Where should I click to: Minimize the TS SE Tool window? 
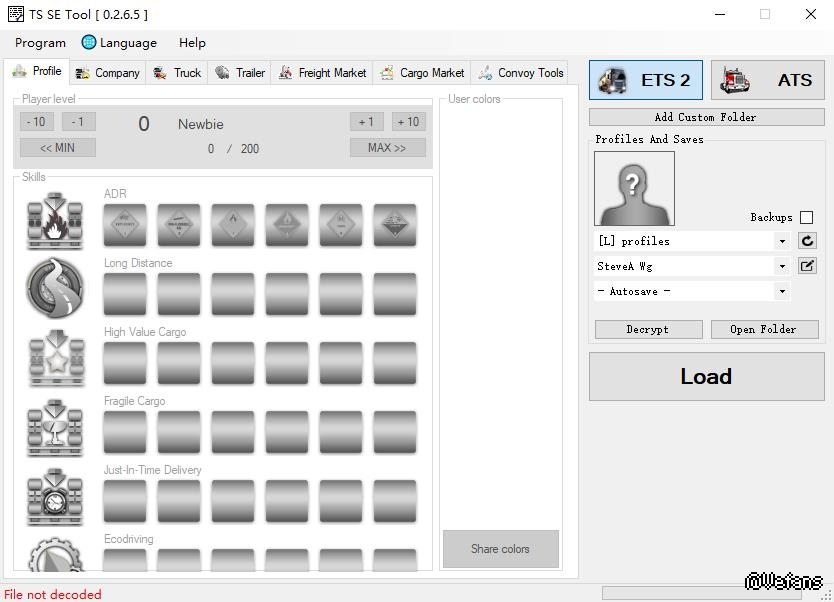point(720,14)
